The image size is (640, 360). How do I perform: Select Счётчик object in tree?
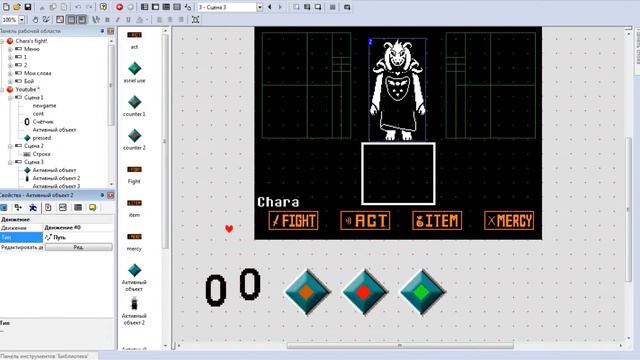click(43, 122)
